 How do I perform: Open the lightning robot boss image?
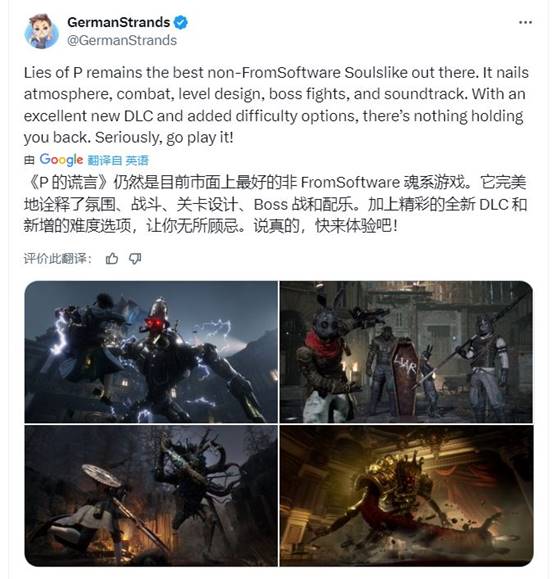tap(151, 352)
